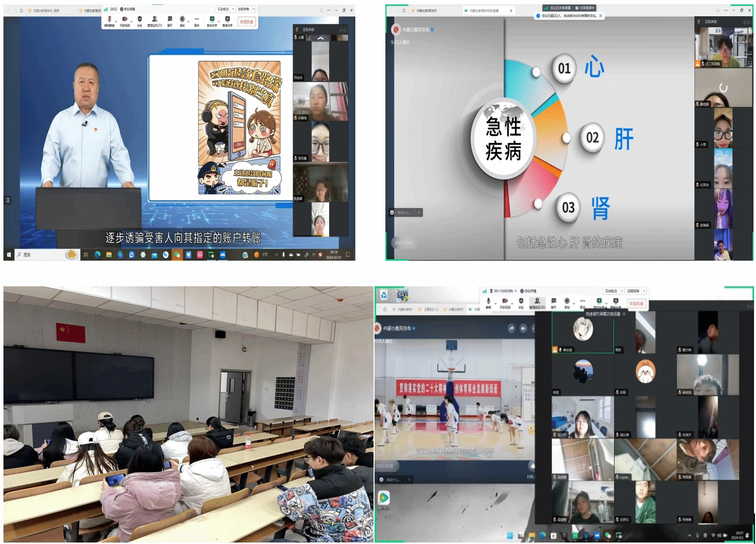The width and height of the screenshot is (756, 544).
Task: Unmute the microphone in the top-left meeting toolbar
Action: [x=109, y=20]
